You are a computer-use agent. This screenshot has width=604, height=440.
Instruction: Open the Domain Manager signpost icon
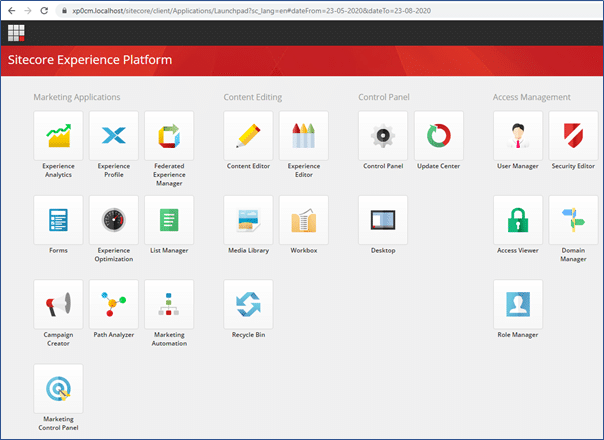tap(574, 220)
